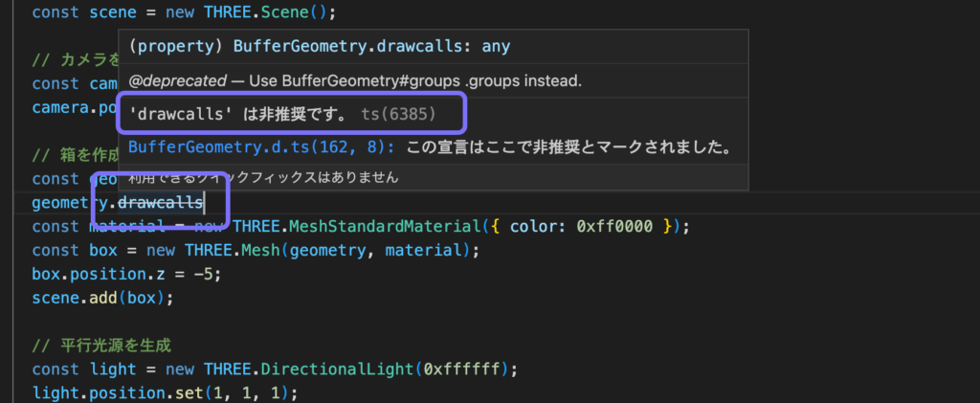Click the "scene.add(box);" line

(102, 298)
